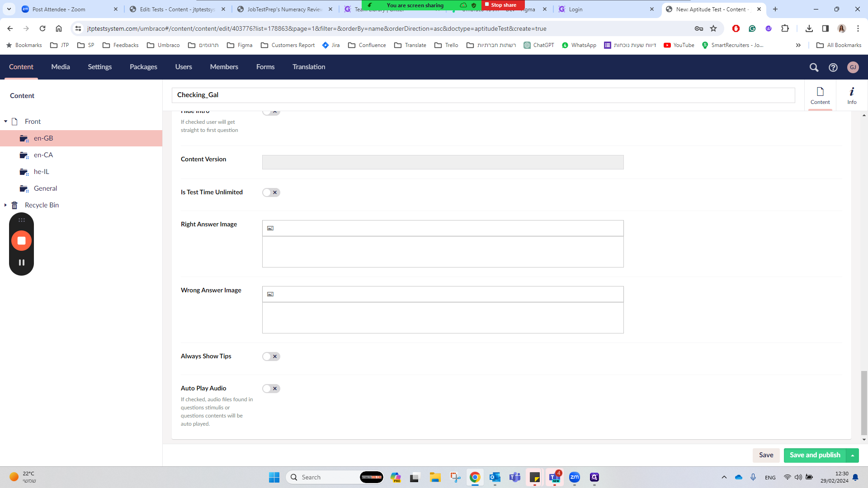Open the Chrome tab search dropdown
The height and width of the screenshot is (488, 868).
point(9,9)
